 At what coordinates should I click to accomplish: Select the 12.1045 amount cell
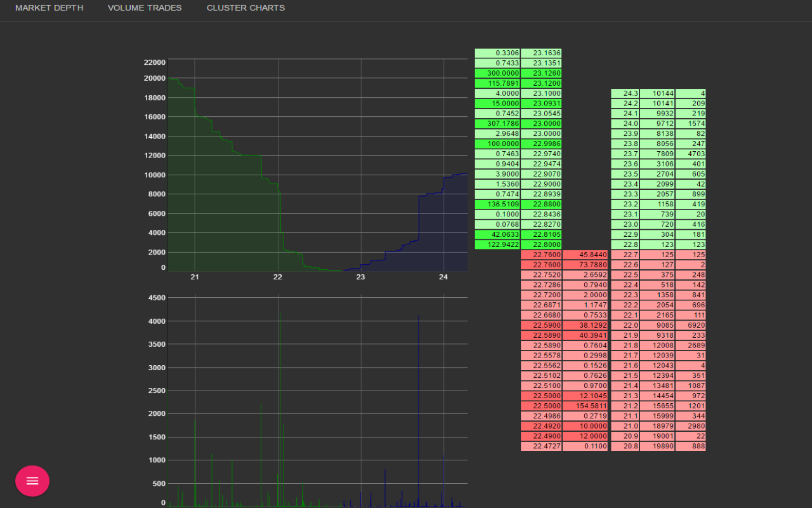(x=586, y=396)
